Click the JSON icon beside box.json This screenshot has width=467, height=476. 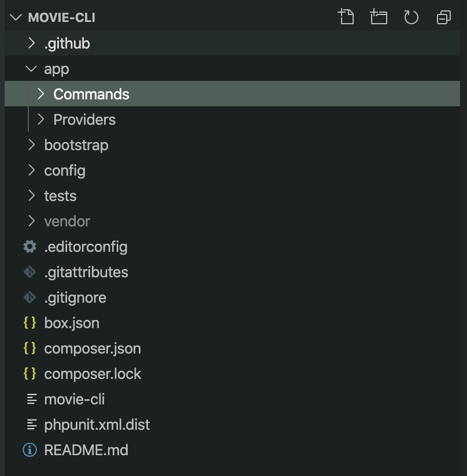tap(29, 323)
